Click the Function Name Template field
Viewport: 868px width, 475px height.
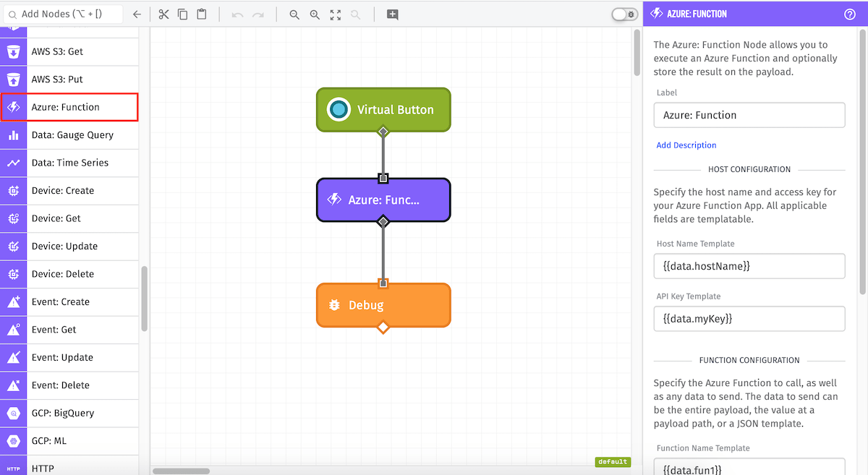[x=749, y=467]
